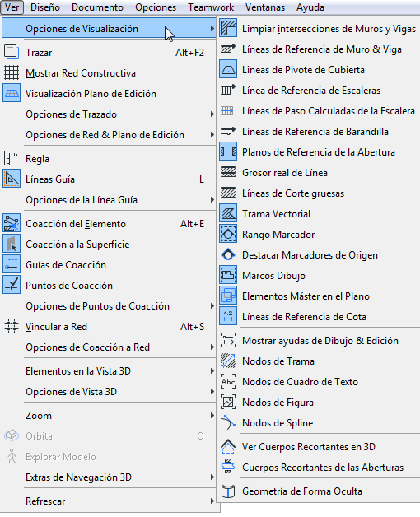
Task: Click the Líneas de Paso Calculadas icon
Action: [228, 111]
